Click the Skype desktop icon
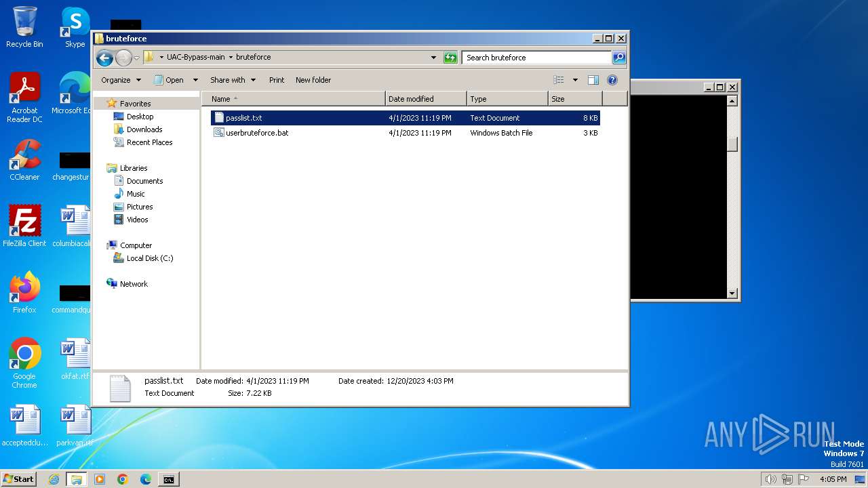Viewport: 868px width, 488px height. coord(75,27)
